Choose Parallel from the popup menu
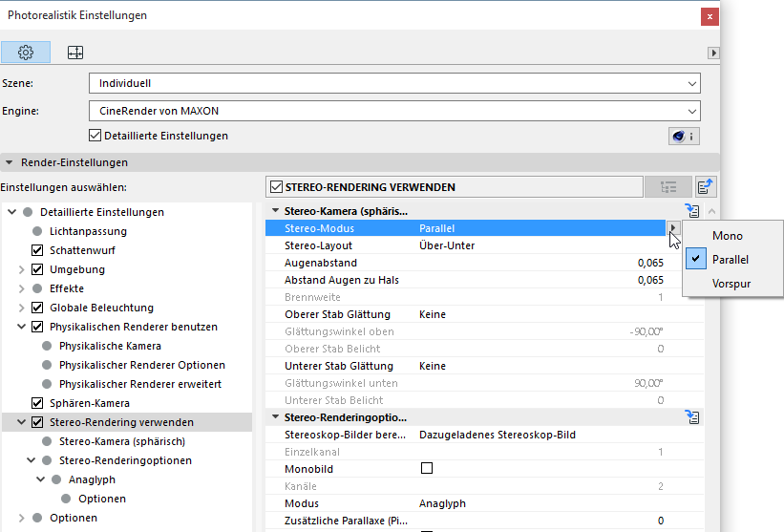This screenshot has width=784, height=532. 731,260
